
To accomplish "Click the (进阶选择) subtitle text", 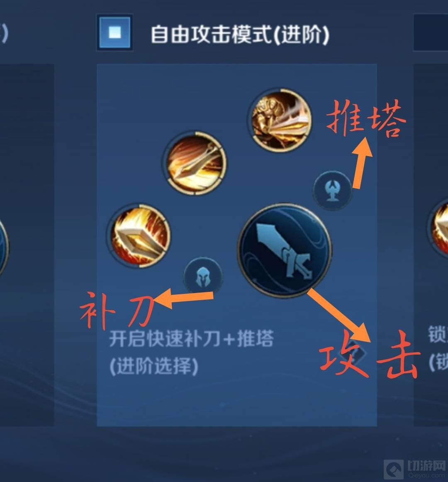I will click(154, 366).
